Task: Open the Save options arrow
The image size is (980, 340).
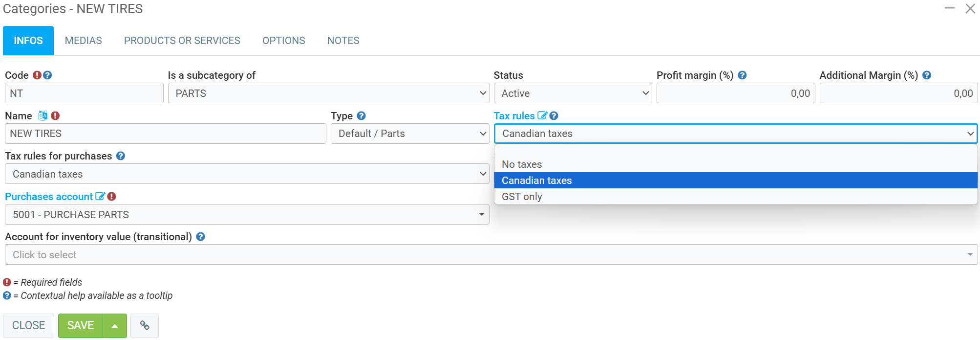Action: coord(115,326)
